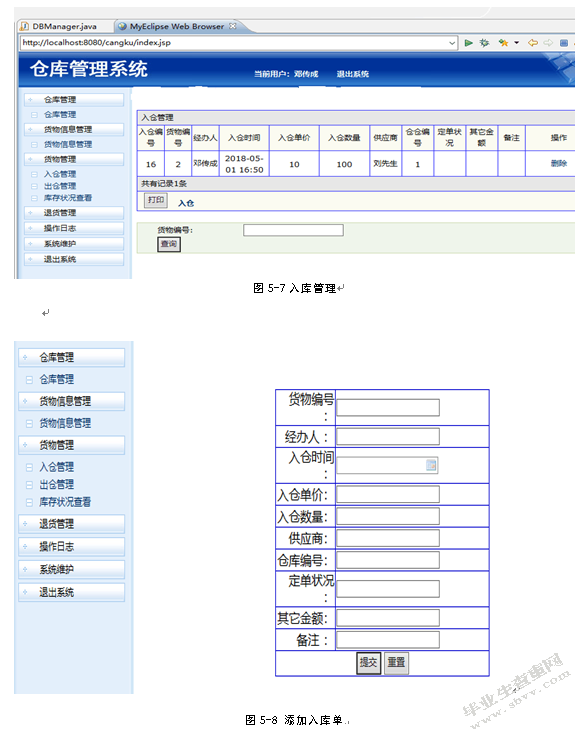The width and height of the screenshot is (582, 735).
Task: Expand 货物信息管理 header in figure 5-7 sidebar
Action: (74, 129)
